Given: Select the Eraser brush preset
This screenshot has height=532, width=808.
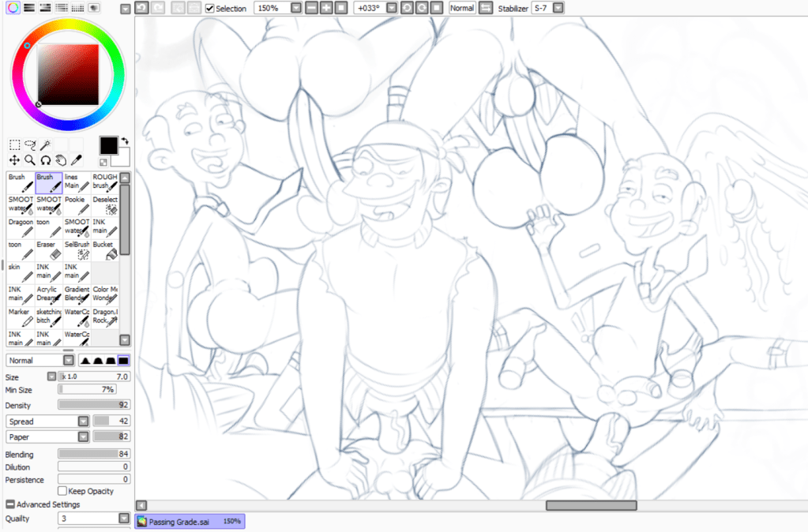Looking at the screenshot, I should [48, 249].
